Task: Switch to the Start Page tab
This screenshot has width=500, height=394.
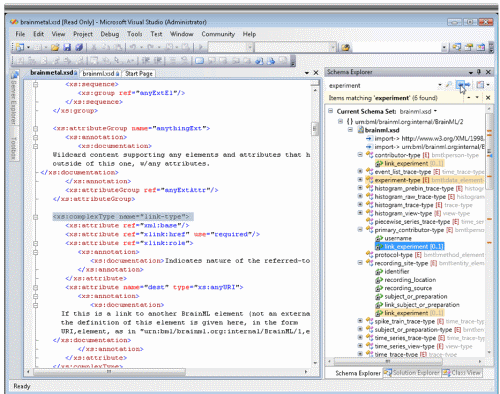Action: (x=139, y=73)
